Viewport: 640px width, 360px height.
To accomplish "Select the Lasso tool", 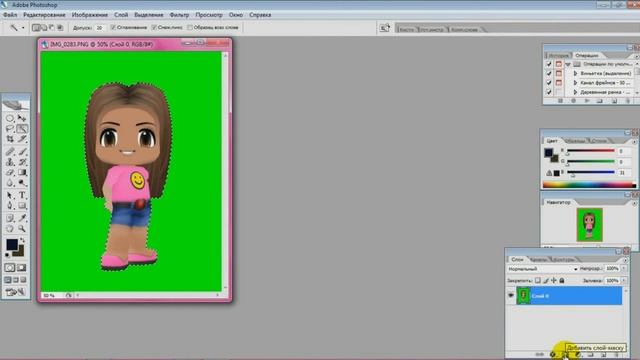I will click(x=10, y=129).
